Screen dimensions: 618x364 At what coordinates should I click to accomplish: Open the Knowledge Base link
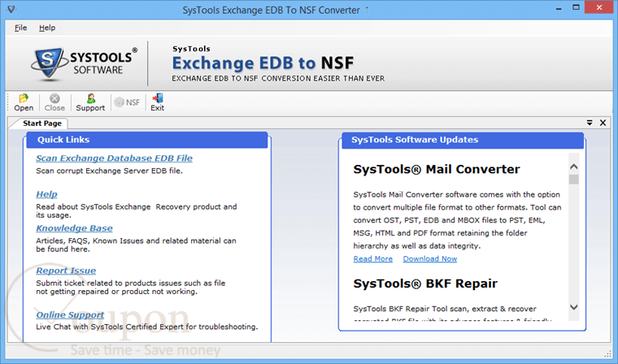74,228
